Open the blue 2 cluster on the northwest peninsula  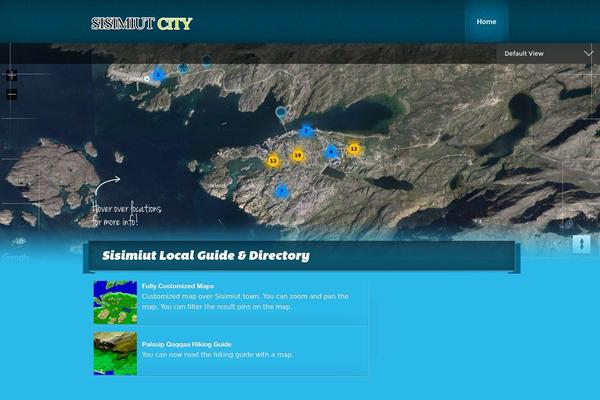[158, 75]
